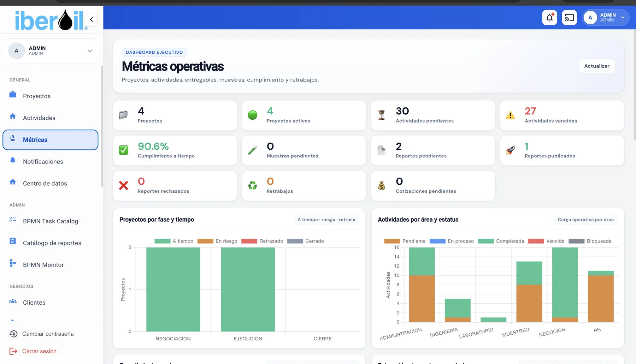Click the A tiempo · riesgo · retraso chip
Screen dimensions: 636x364
tap(326, 220)
